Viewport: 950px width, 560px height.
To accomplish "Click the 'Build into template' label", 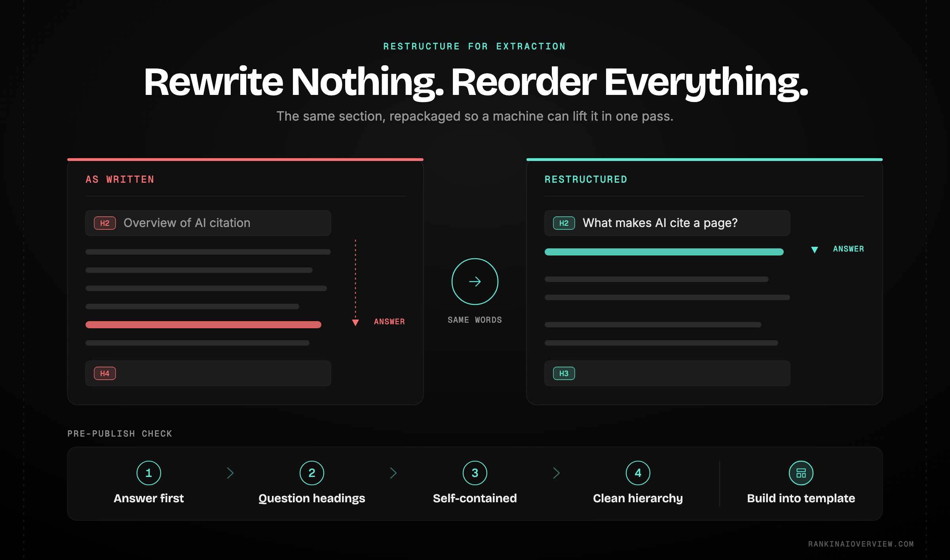I will 801,498.
